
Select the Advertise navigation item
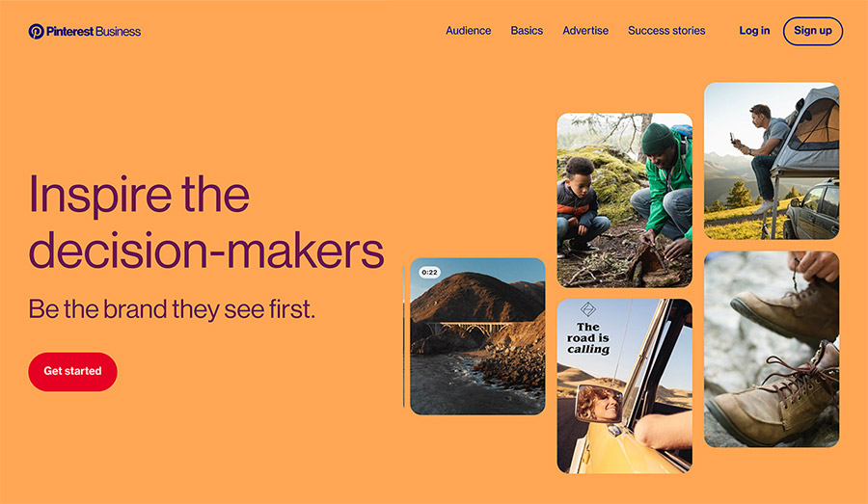coord(585,31)
